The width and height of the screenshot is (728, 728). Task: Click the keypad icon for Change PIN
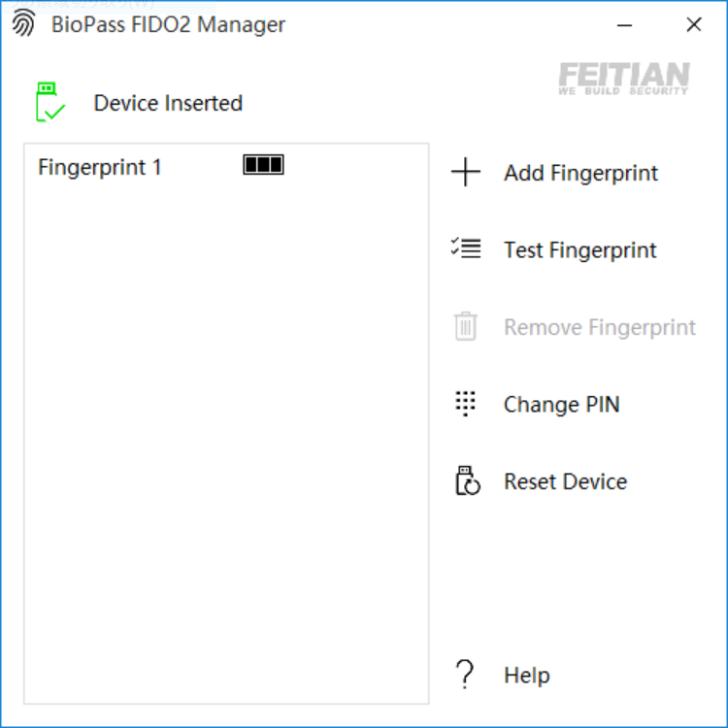pyautogui.click(x=466, y=404)
